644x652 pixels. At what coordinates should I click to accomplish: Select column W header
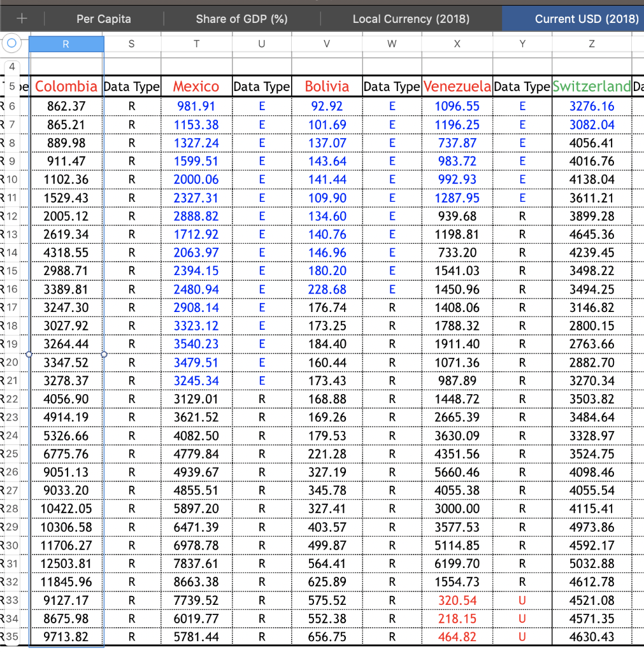392,44
